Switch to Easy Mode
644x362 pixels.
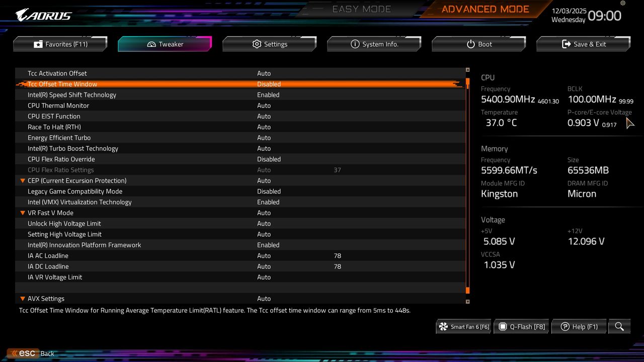coord(361,9)
